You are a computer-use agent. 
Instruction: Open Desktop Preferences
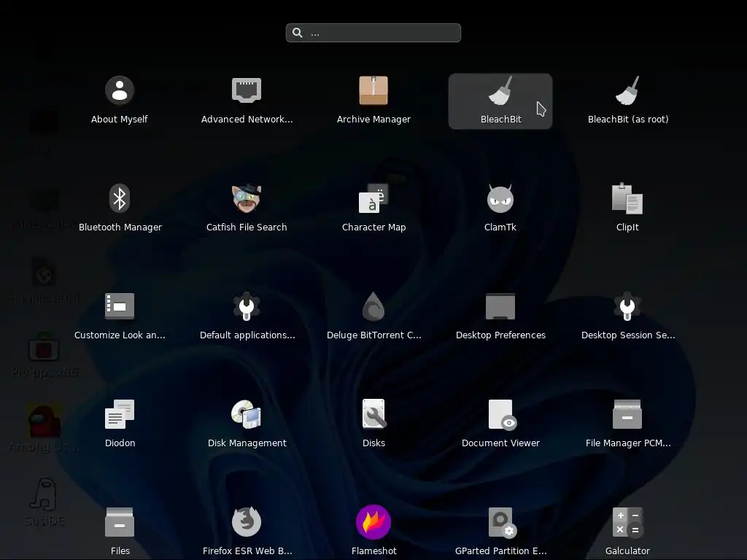coord(500,316)
